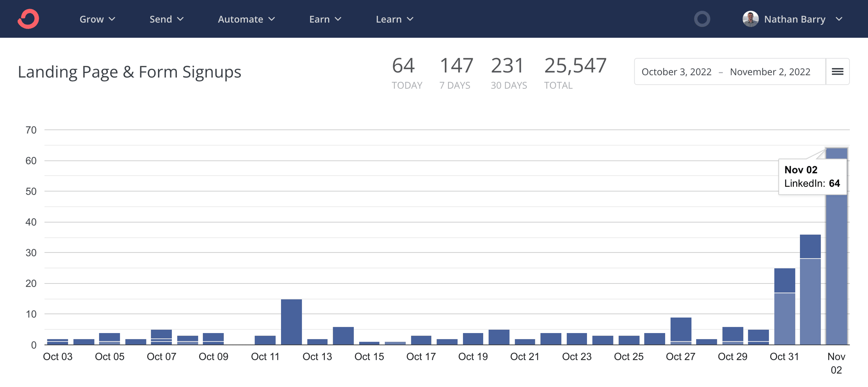Click the ConvertKit logo icon
868x387 pixels.
[x=28, y=19]
